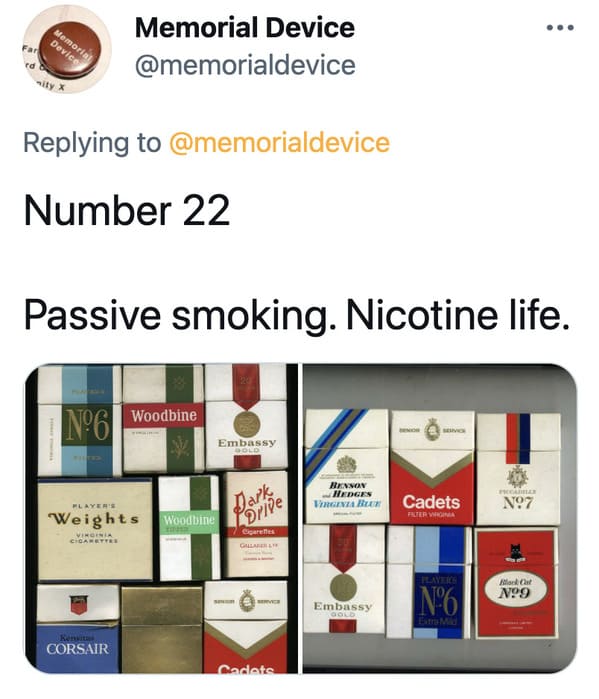Click the Benson and Hedges Virginia Blue pack
This screenshot has height=699, width=599.
[x=347, y=466]
